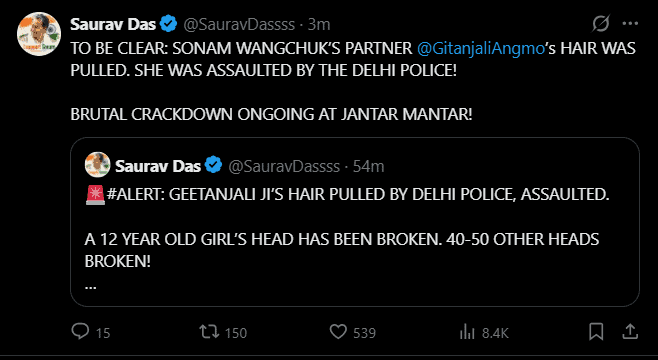This screenshot has height=360, width=658.
Task: Click Saurav Das name in quoted tweet
Action: click(158, 167)
